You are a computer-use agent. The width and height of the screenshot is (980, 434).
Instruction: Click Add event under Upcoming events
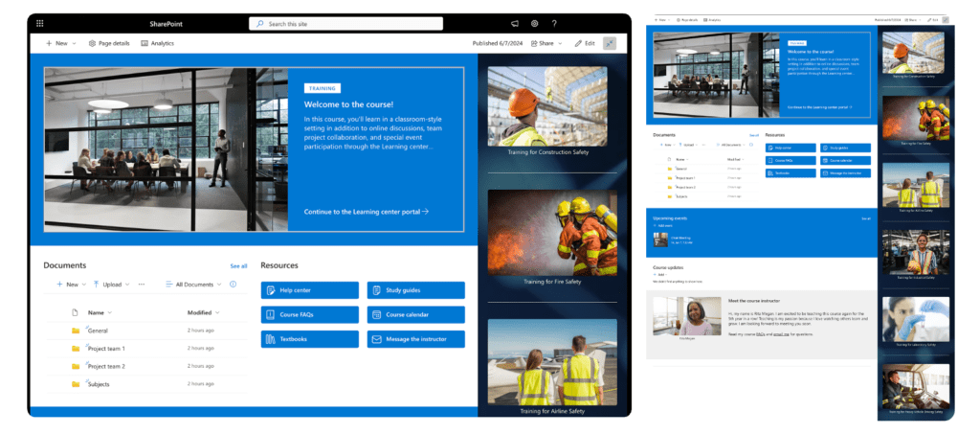point(663,225)
